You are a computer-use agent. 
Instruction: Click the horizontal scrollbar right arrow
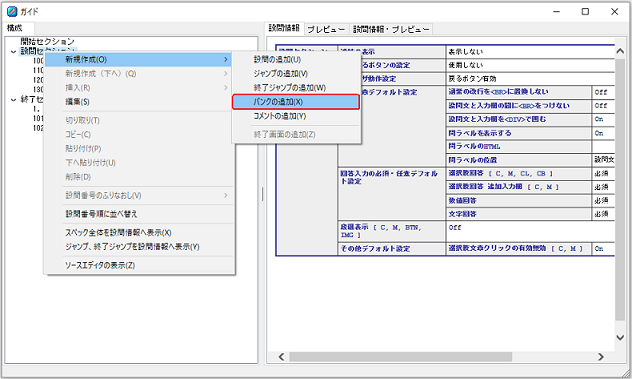pos(601,357)
